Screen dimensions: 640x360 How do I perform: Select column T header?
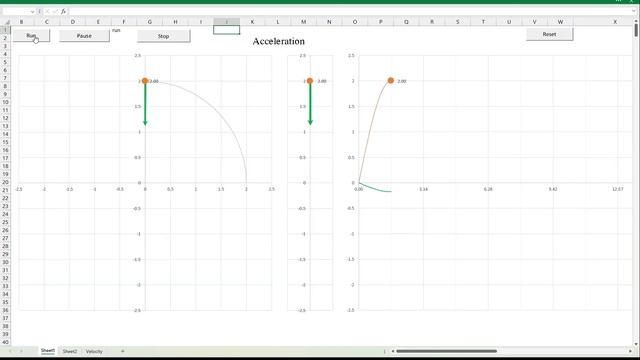coord(483,22)
